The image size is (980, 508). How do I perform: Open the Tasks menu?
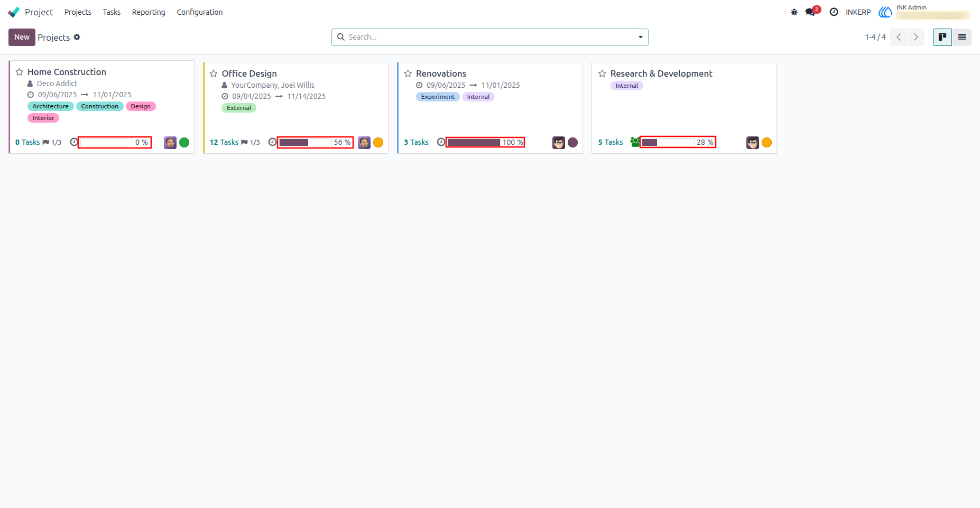[x=112, y=12]
